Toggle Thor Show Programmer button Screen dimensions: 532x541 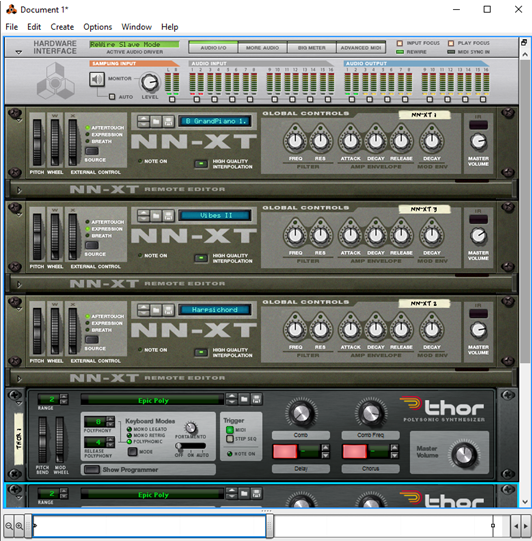click(92, 469)
